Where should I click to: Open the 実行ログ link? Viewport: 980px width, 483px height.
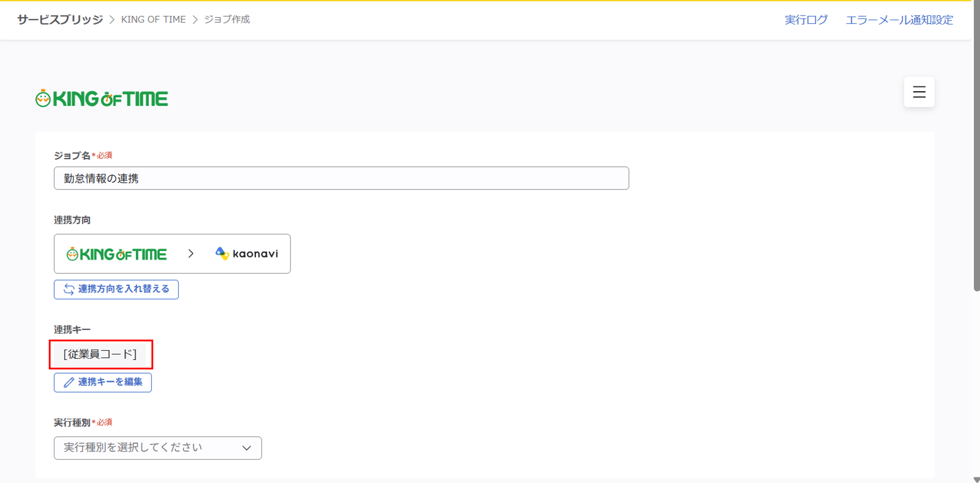click(806, 20)
